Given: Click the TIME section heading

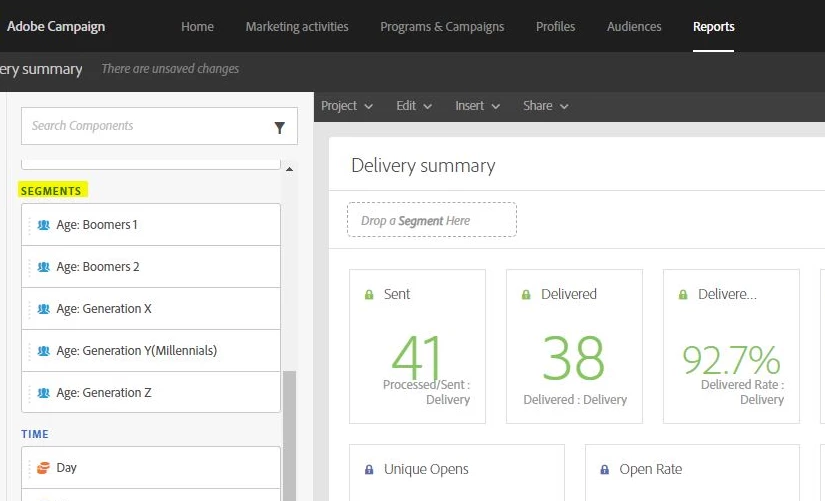Looking at the screenshot, I should click(x=35, y=434).
